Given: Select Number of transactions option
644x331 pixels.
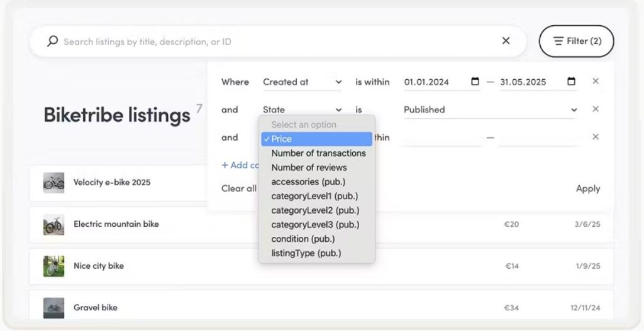Looking at the screenshot, I should pyautogui.click(x=318, y=153).
